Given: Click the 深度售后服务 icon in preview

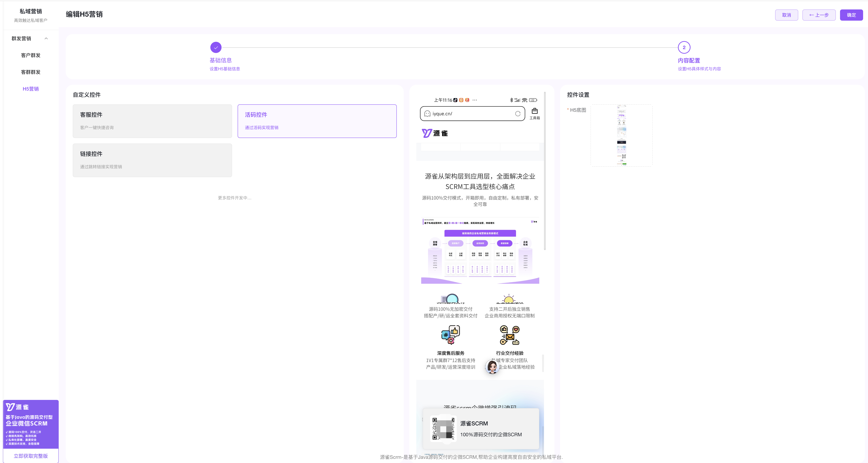Looking at the screenshot, I should pos(450,335).
